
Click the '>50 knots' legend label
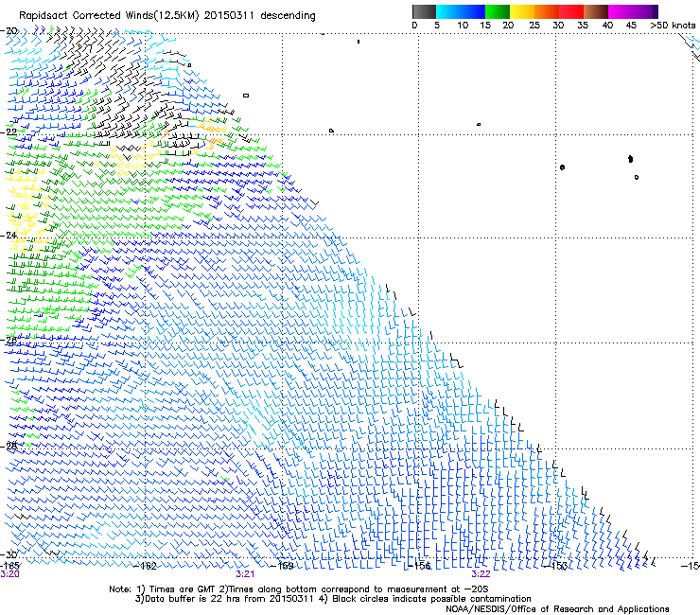pyautogui.click(x=673, y=26)
